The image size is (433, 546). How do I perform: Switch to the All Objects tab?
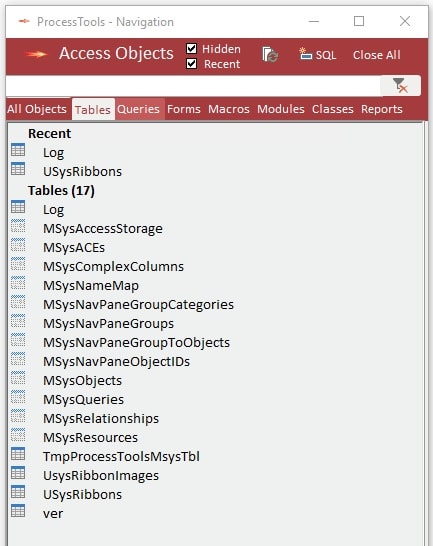point(37,109)
